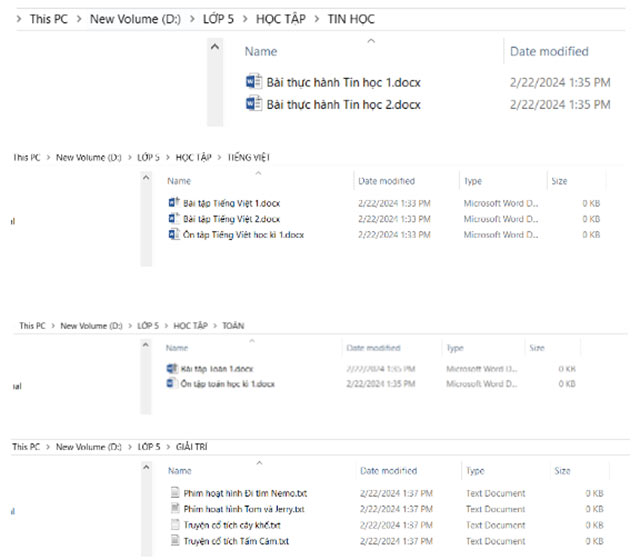Click LỚP 5 in the GIẢI TRÍ breadcrumb

(x=149, y=447)
